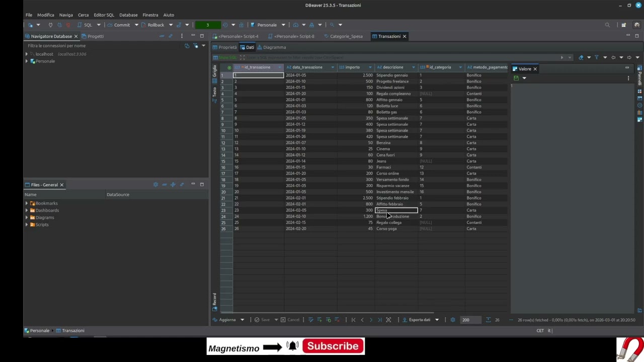Click the delete row icon
Viewport: 644px width, 362px height.
pyautogui.click(x=337, y=320)
